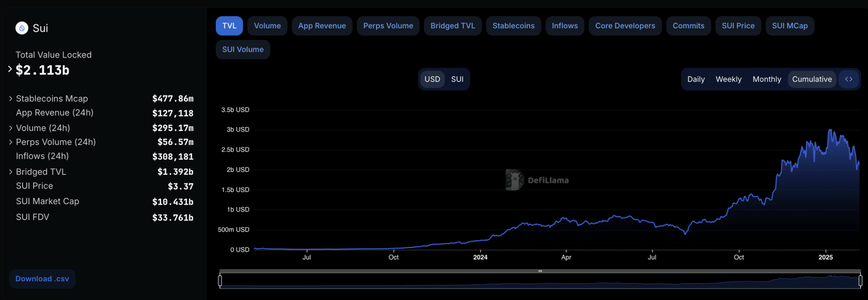The height and width of the screenshot is (300, 868).
Task: Enable the App Revenue chart metric
Action: 322,26
